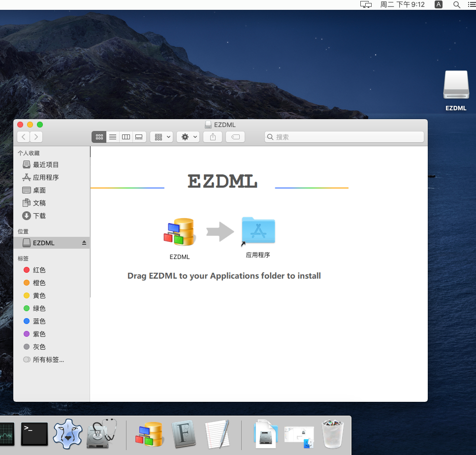Switch to icon view in toolbar
Viewport: 476px width, 455px height.
click(99, 137)
